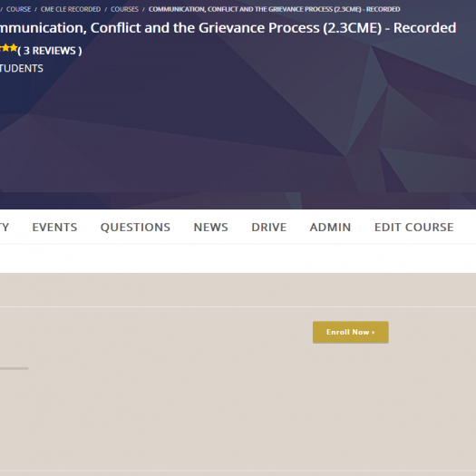Screen dimensions: 476x476
Task: Switch to the Questions tab
Action: click(135, 227)
